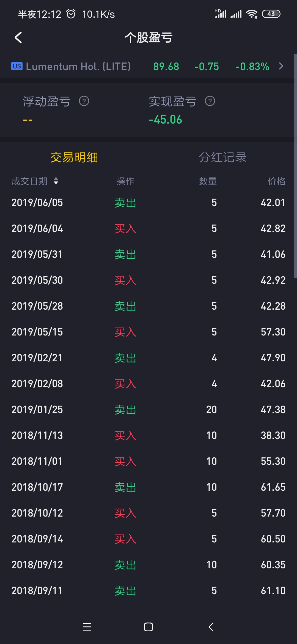Switch to 分红记录 tab
This screenshot has height=644, width=297.
click(x=222, y=157)
